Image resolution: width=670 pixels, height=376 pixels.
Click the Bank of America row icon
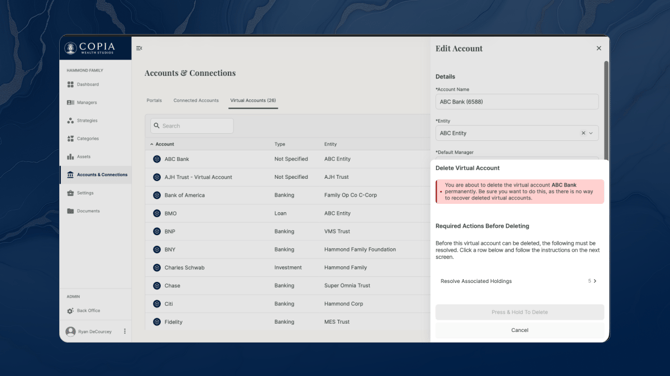pos(157,195)
